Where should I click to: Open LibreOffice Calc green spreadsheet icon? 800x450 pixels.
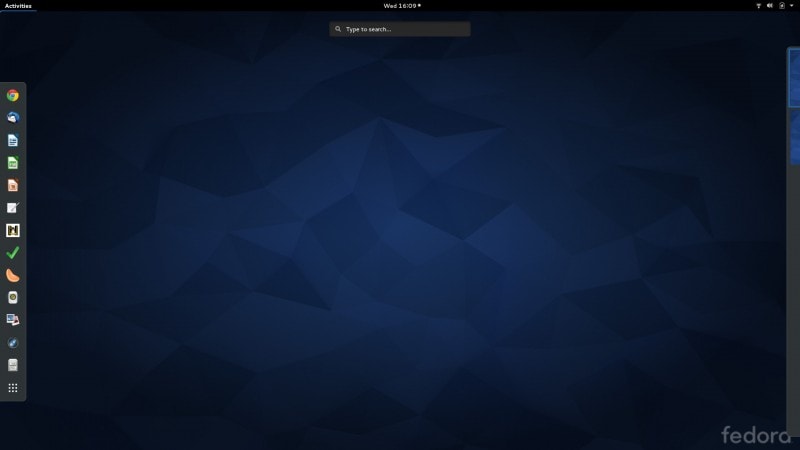[13, 163]
